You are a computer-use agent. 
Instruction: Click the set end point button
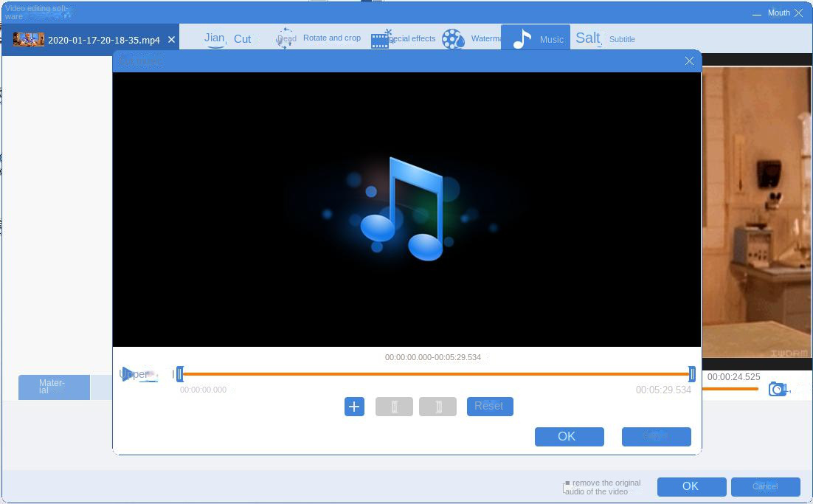point(437,407)
